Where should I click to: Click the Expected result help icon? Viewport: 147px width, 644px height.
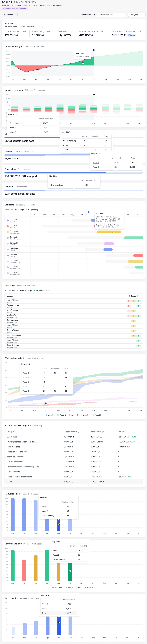click(x=78, y=432)
